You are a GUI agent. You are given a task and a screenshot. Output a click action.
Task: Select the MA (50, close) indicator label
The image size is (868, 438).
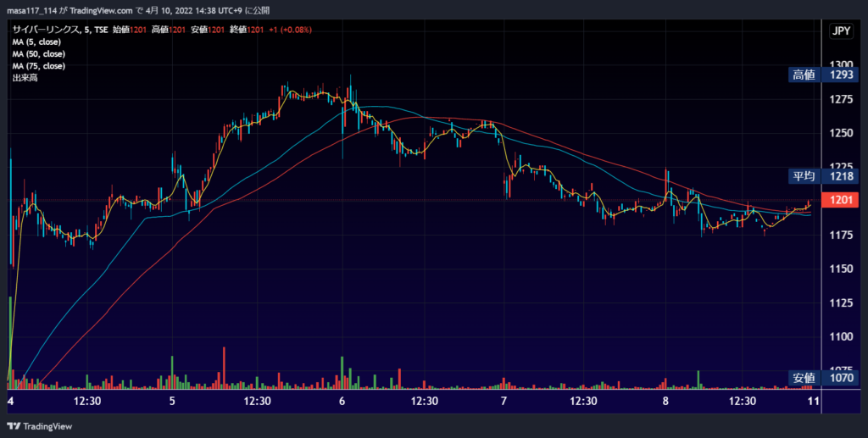(39, 54)
